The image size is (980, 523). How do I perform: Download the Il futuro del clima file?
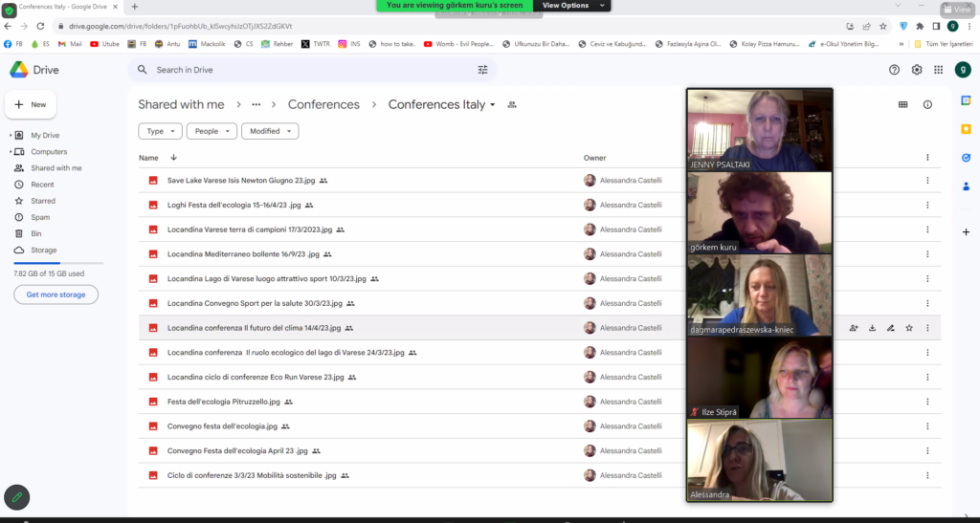tap(872, 328)
